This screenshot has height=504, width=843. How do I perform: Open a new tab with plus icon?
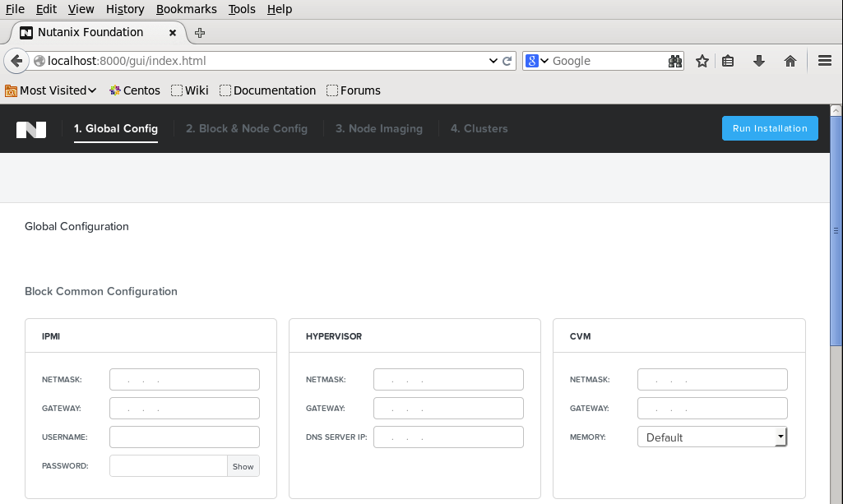coord(200,33)
